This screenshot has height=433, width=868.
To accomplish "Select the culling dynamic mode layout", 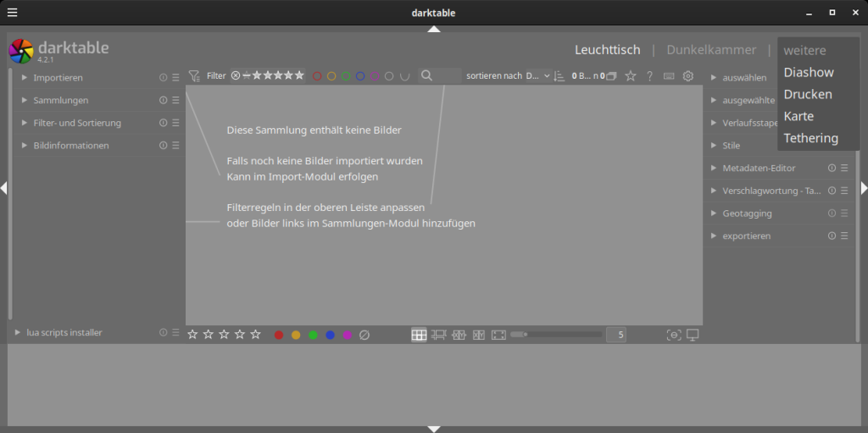I will 479,335.
